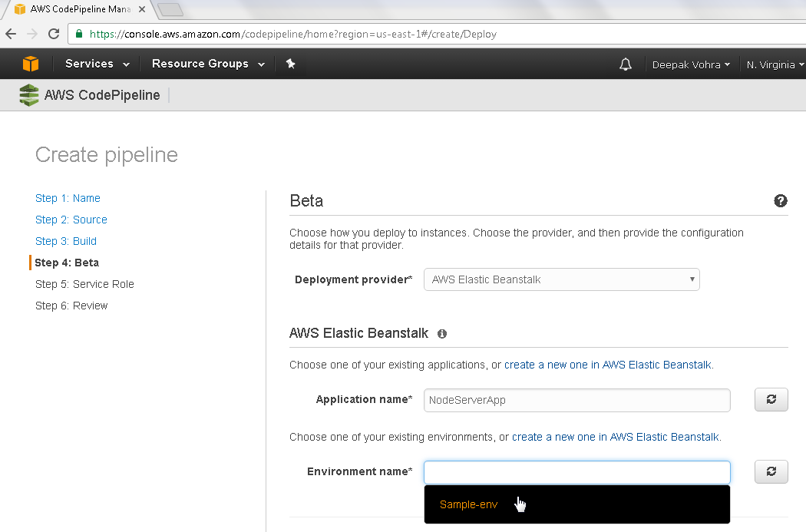
Task: Click the browser address bar URL
Action: coord(293,34)
